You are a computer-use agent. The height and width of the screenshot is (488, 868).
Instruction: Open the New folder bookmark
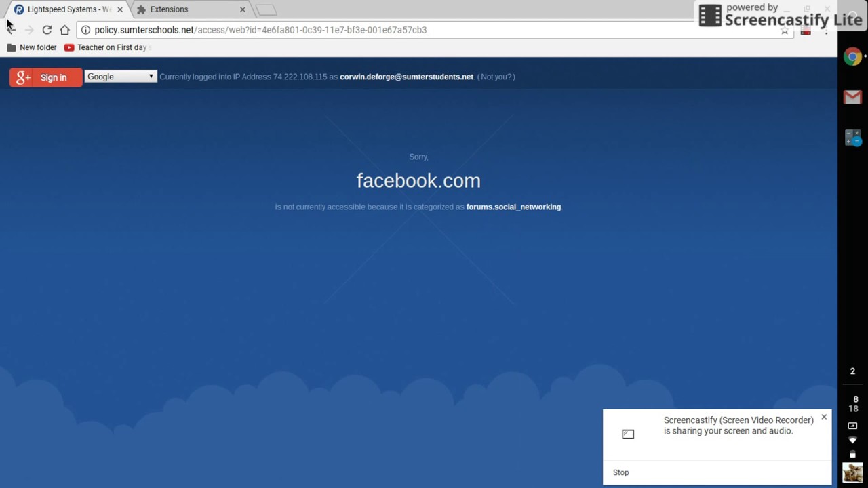pyautogui.click(x=31, y=47)
